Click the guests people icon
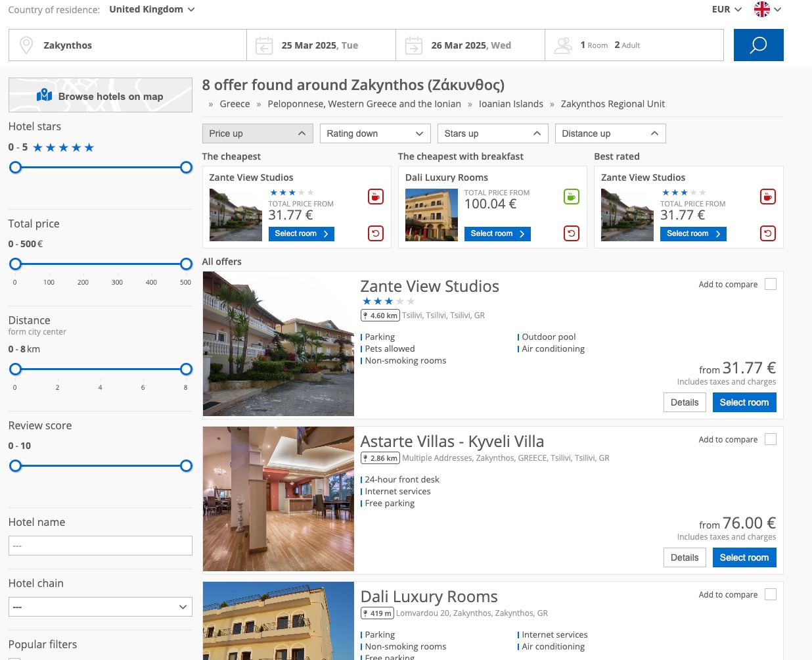812x660 pixels. point(563,45)
